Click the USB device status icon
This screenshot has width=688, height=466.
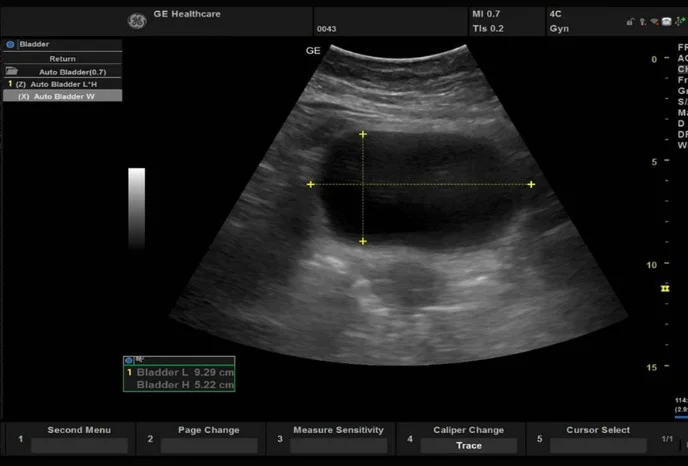tap(678, 21)
